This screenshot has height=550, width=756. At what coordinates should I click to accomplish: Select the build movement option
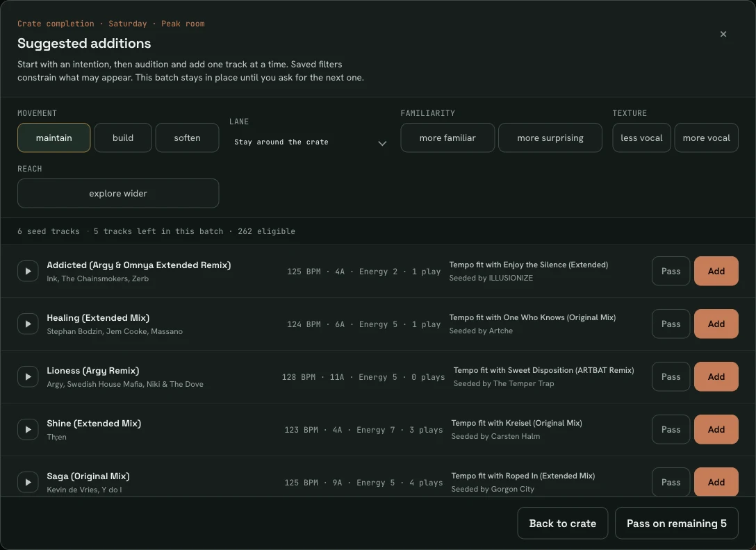123,138
